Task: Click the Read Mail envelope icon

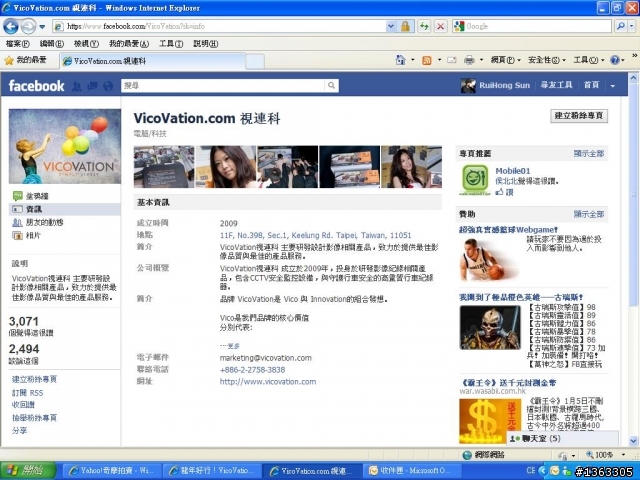Action: click(x=451, y=60)
